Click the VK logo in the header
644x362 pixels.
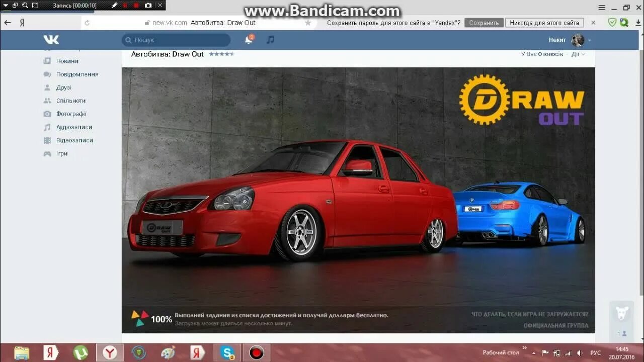coord(51,40)
